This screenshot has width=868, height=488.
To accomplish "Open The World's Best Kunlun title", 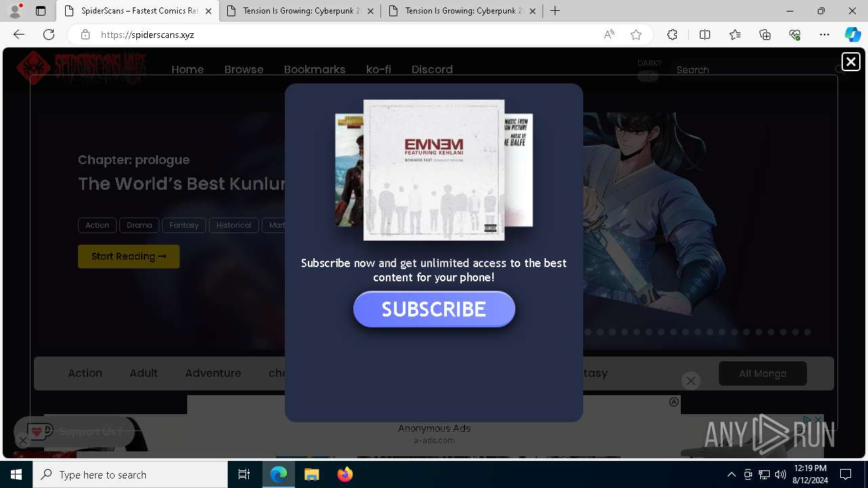I will point(181,184).
